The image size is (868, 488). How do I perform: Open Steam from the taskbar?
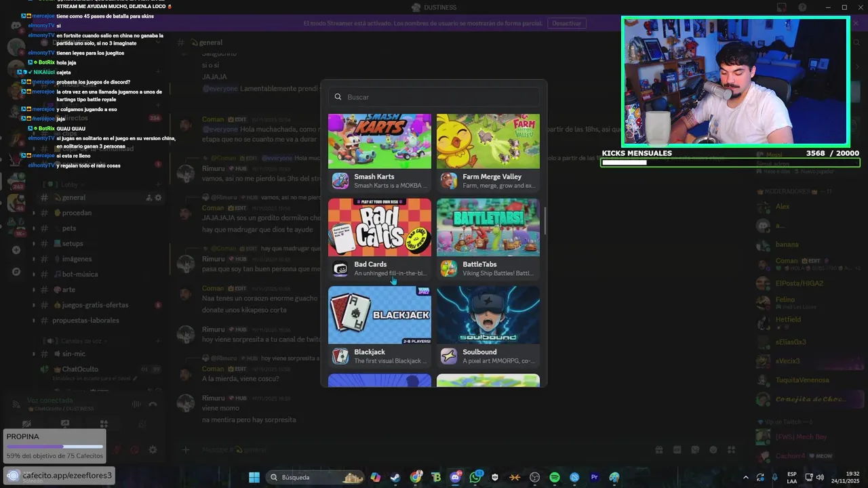point(395,477)
